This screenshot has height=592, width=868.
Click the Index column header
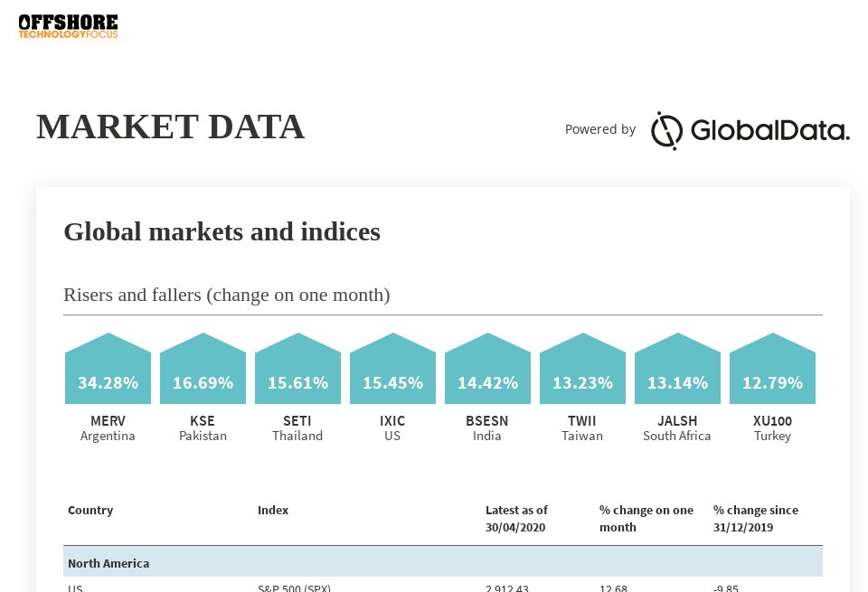(x=273, y=510)
